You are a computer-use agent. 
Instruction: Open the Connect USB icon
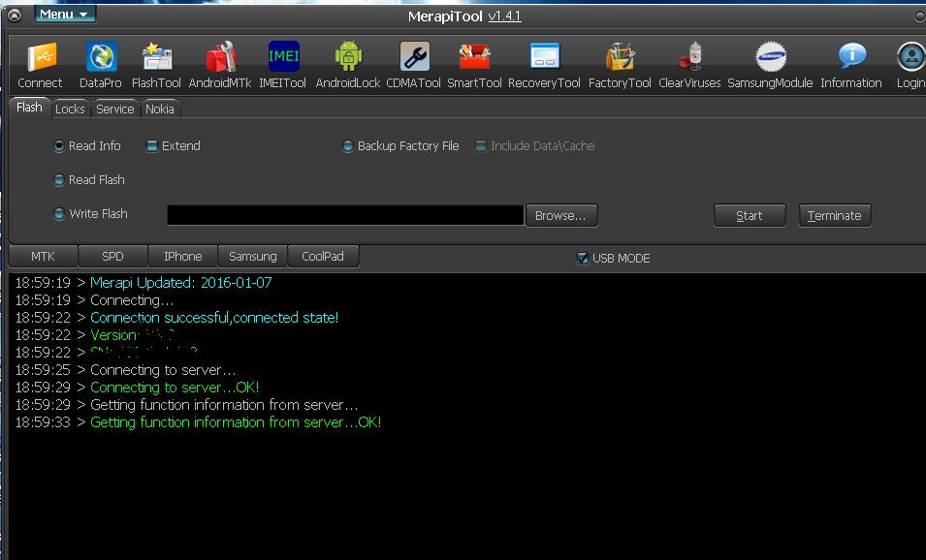(x=42, y=57)
